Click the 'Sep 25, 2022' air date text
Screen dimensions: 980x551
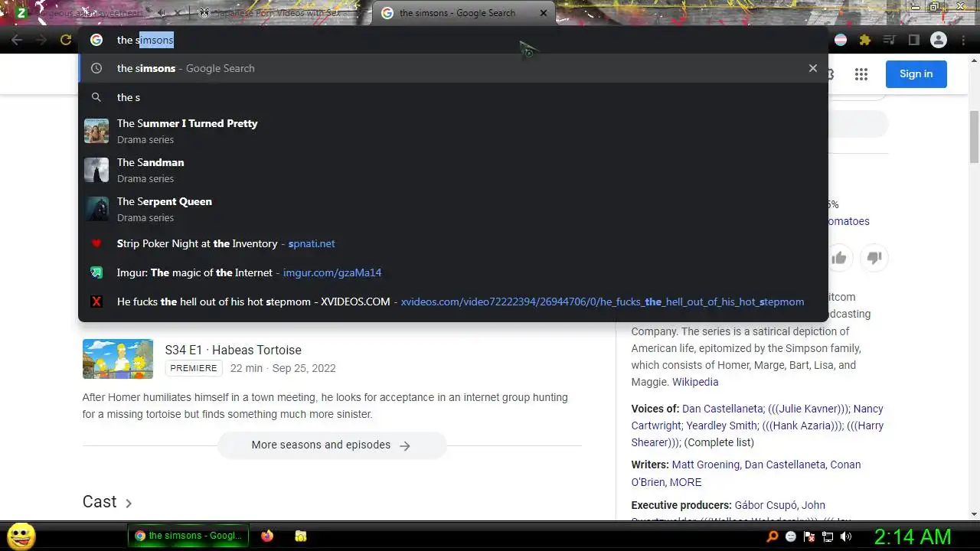coord(304,368)
